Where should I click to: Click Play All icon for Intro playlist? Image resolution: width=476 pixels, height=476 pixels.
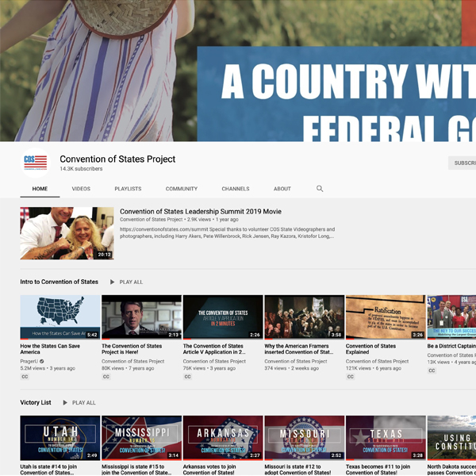point(112,282)
